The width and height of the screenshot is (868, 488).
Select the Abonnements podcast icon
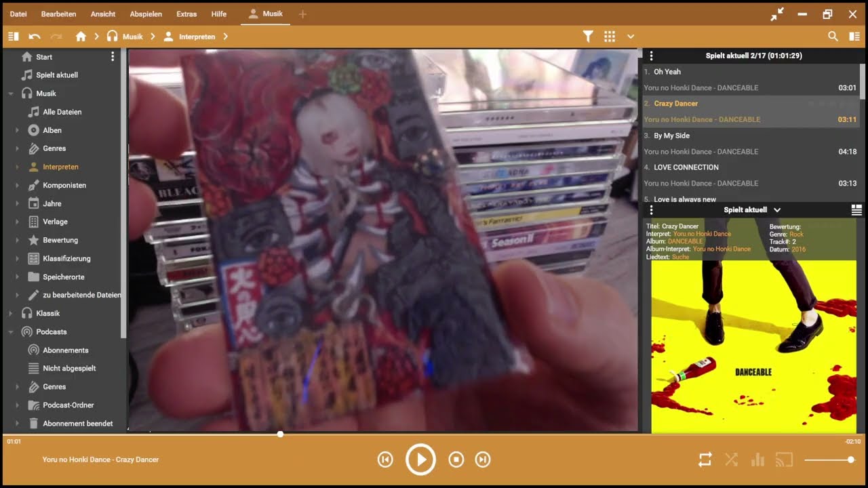33,350
